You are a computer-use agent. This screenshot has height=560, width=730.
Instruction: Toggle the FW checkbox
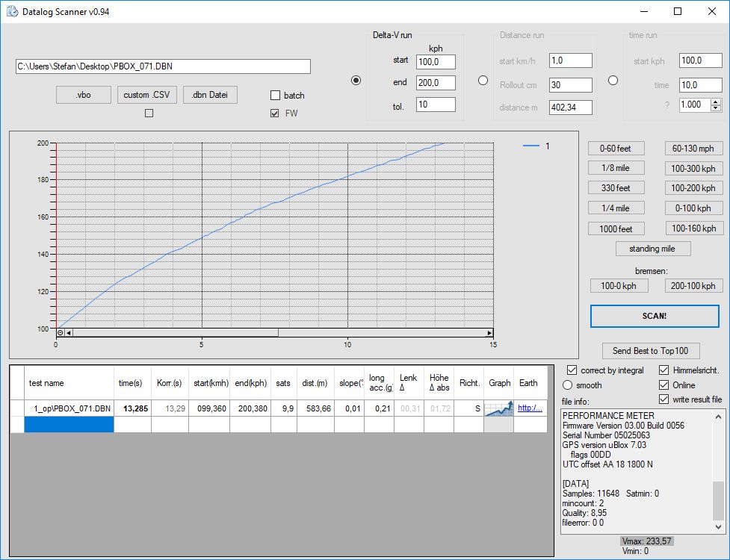click(x=275, y=113)
